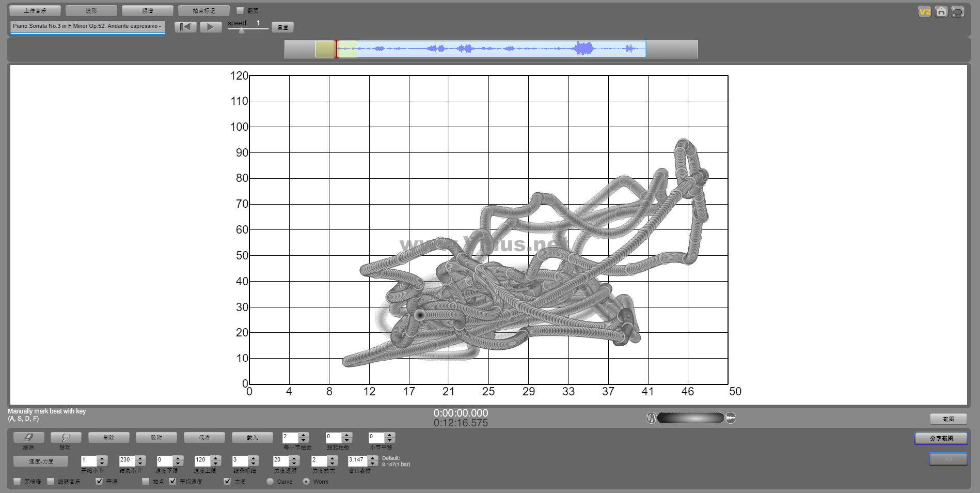Uncheck the 平滑 smoothing checkbox

point(100,481)
